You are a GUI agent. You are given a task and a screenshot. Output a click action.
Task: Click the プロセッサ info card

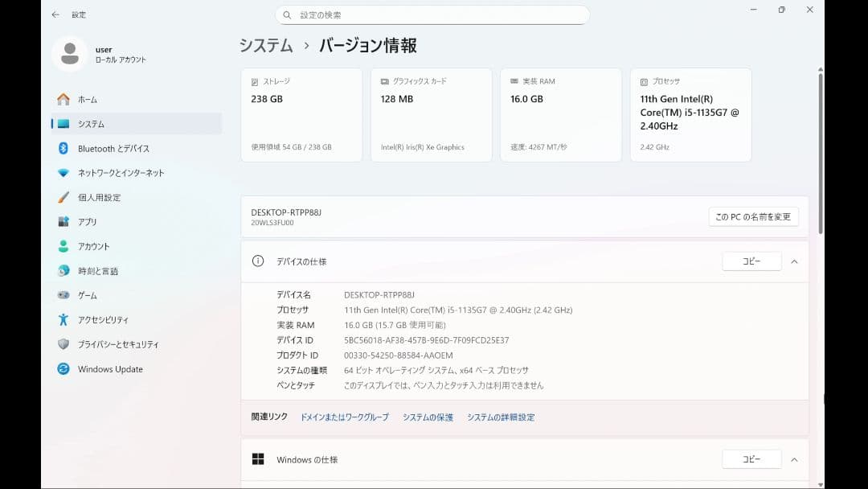click(691, 115)
